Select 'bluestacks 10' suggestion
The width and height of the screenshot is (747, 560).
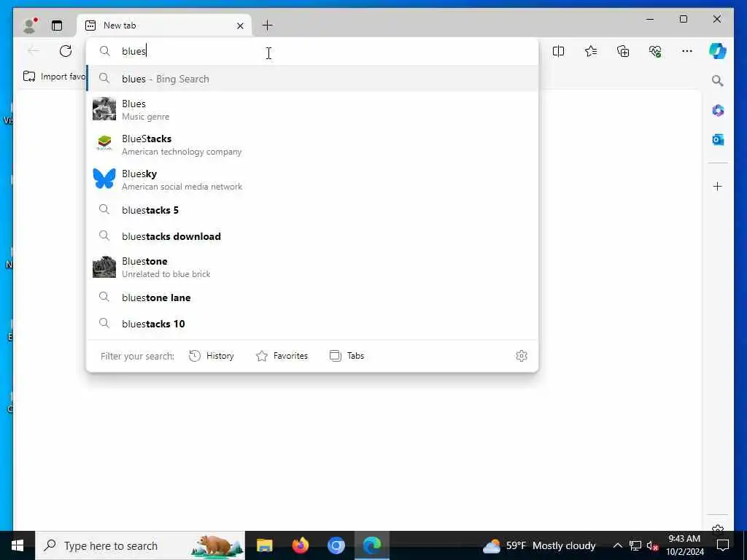coord(312,324)
